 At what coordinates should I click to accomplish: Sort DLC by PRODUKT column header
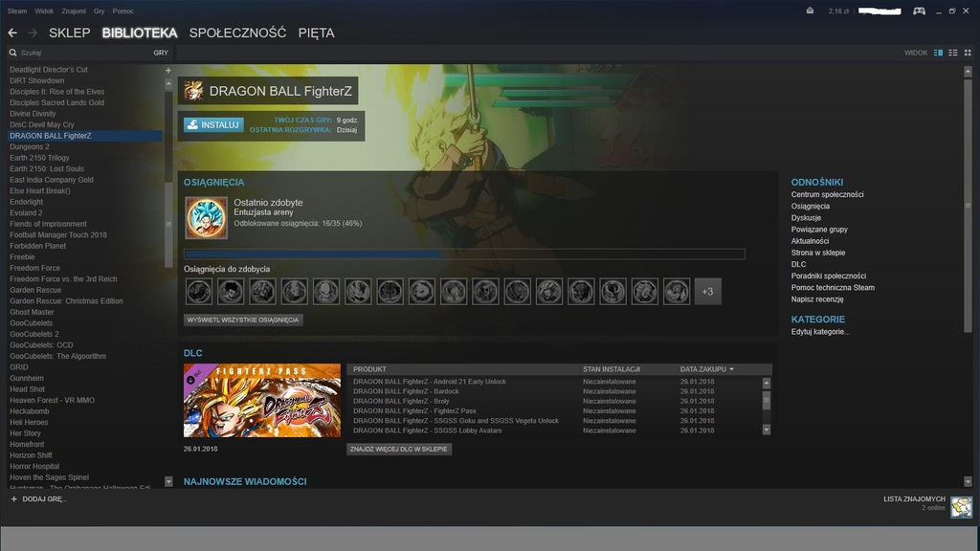click(x=369, y=369)
